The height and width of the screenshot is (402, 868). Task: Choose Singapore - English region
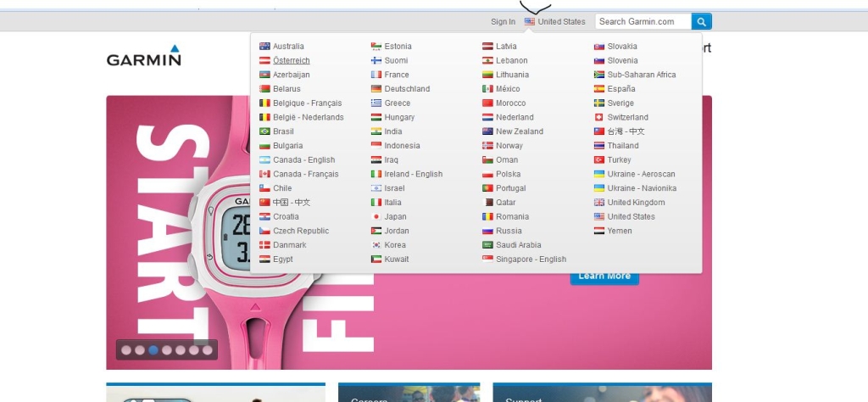pos(531,260)
